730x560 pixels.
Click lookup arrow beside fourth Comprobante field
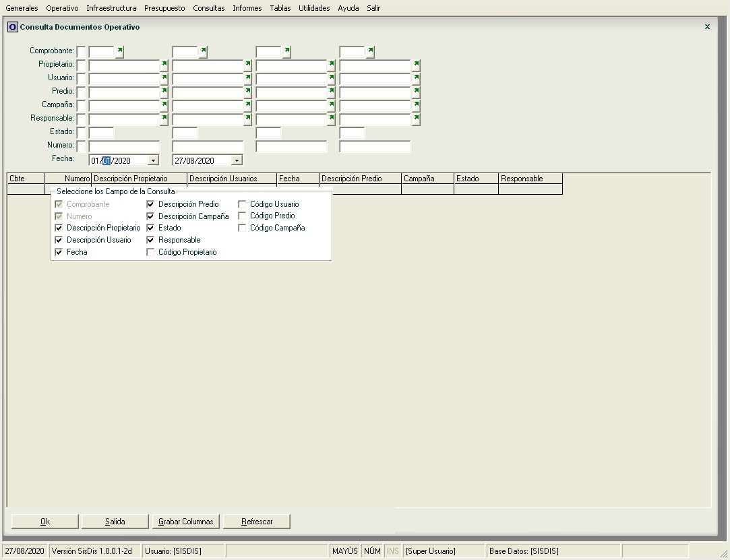pyautogui.click(x=370, y=52)
